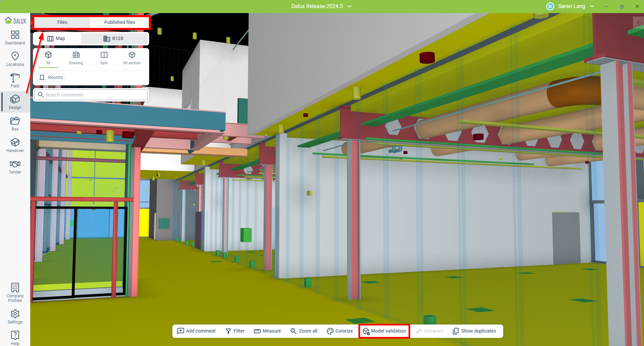Open the Dashboard from the sidebar

coord(15,38)
